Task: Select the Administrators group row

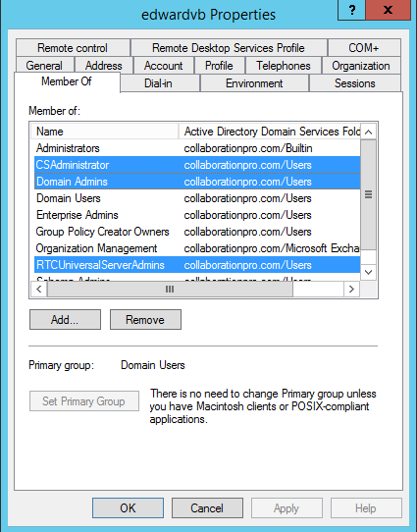Action: point(197,148)
